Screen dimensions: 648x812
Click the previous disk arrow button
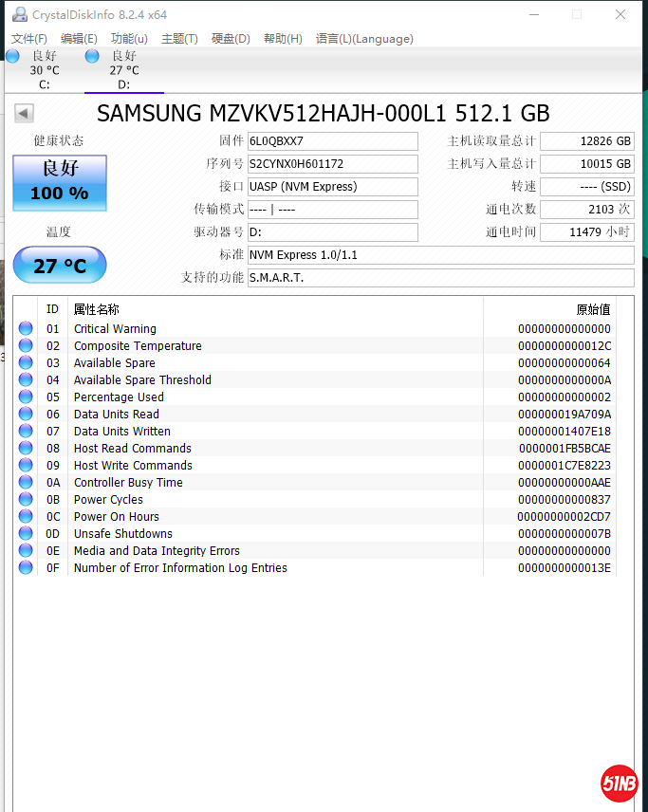[24, 114]
